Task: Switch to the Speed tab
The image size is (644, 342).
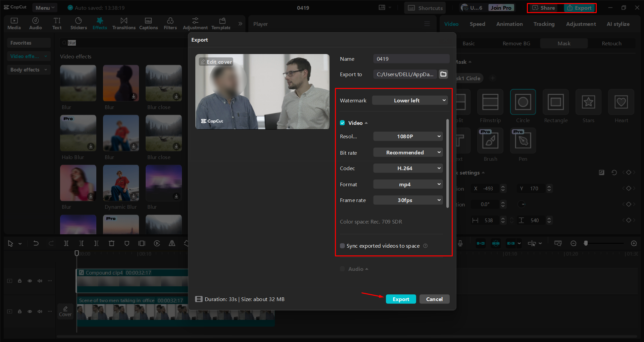Action: [477, 24]
